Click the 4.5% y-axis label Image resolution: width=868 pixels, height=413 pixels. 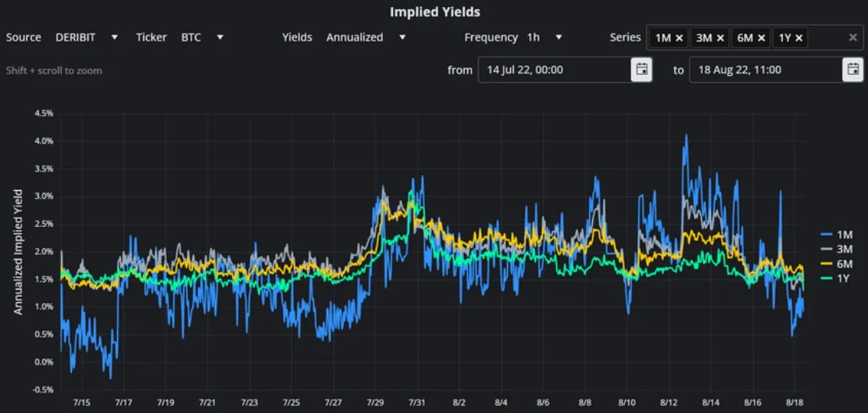point(45,113)
